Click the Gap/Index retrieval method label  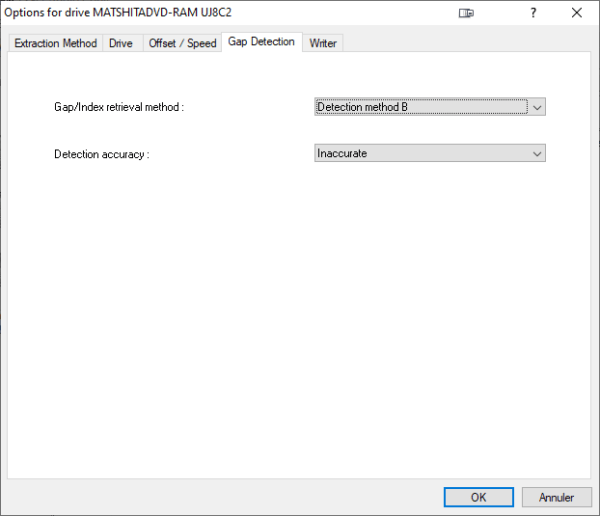[x=119, y=107]
